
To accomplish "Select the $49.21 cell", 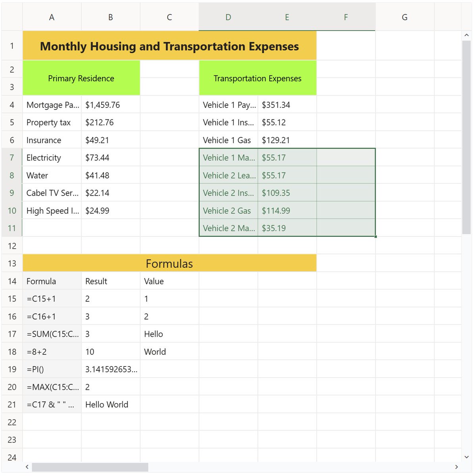I will click(111, 140).
